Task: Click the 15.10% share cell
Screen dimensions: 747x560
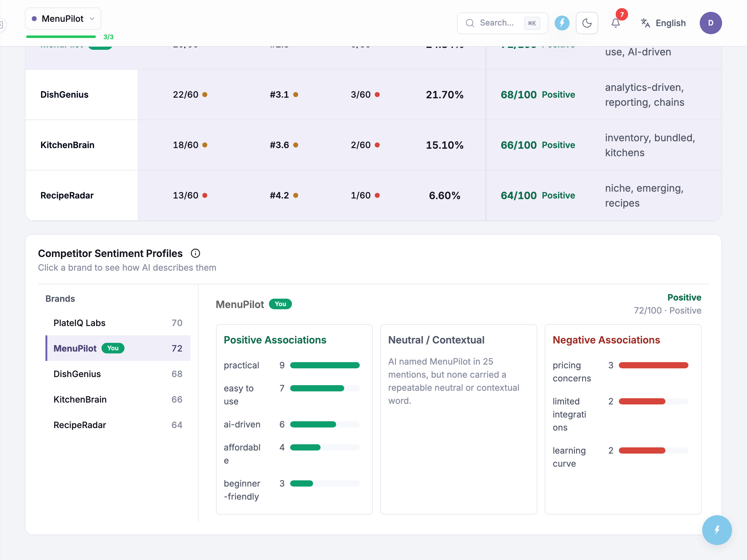Action: [444, 145]
